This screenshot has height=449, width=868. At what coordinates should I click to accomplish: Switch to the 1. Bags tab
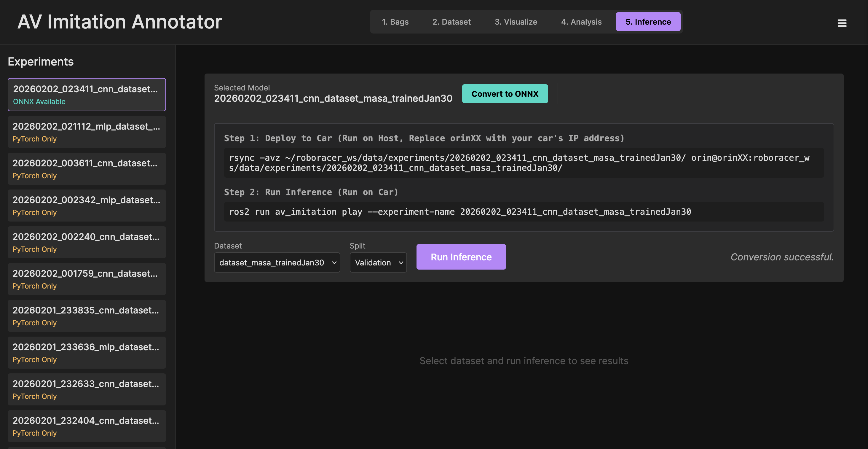click(395, 22)
